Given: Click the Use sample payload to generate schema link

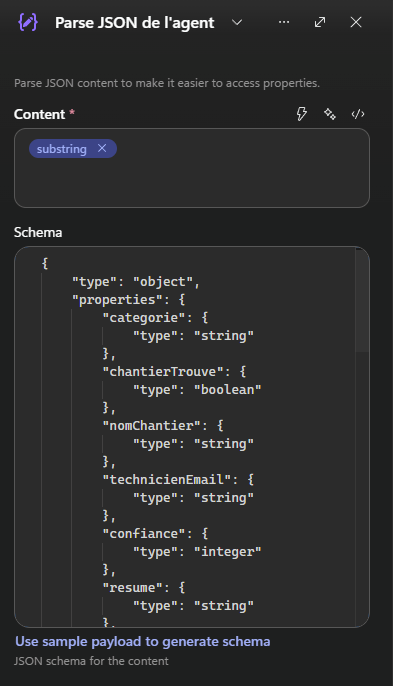Looking at the screenshot, I should click(x=143, y=641).
